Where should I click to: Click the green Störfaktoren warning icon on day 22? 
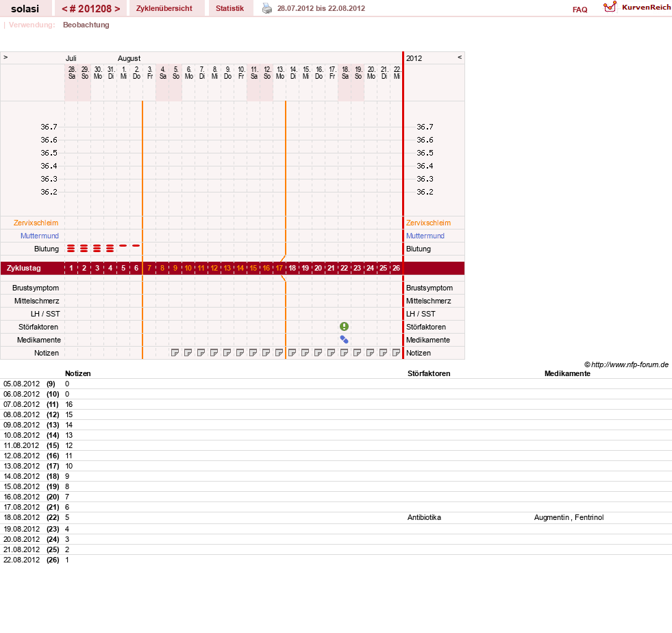point(344,327)
